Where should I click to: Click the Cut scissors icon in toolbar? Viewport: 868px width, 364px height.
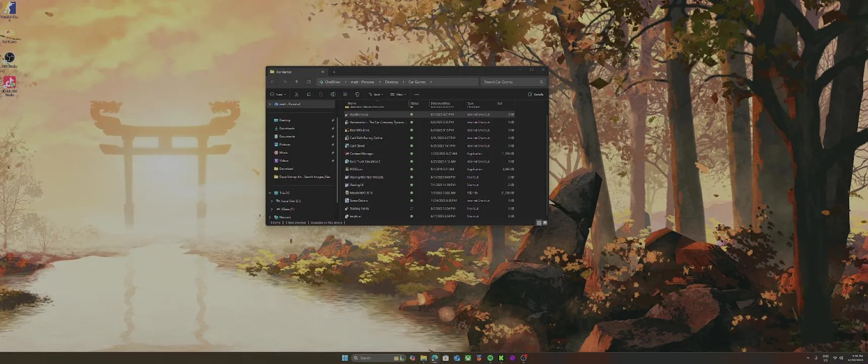point(296,95)
